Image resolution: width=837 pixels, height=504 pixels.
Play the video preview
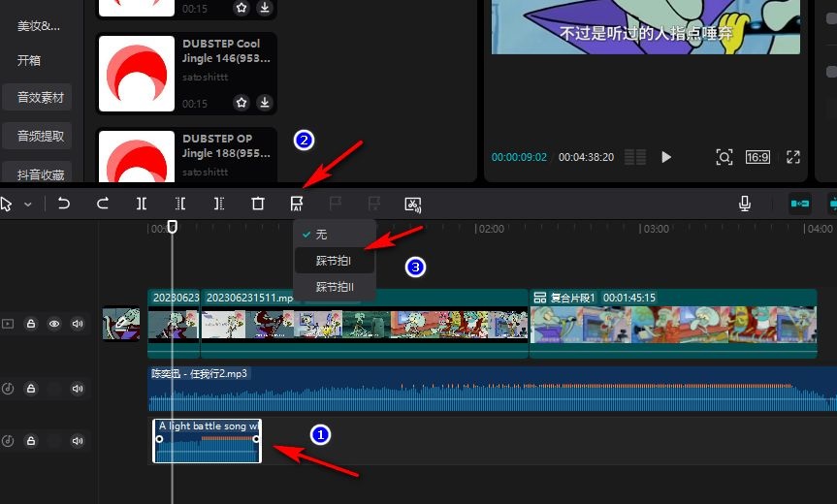(x=666, y=156)
